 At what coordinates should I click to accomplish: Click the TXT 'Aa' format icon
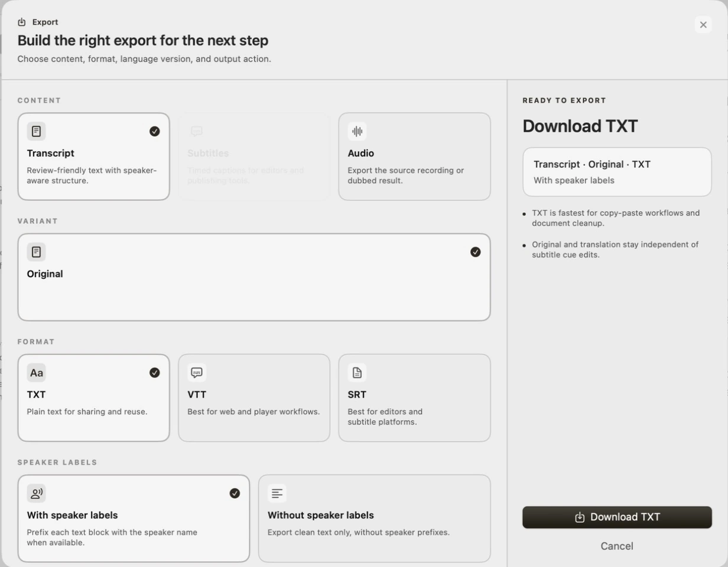coord(36,373)
